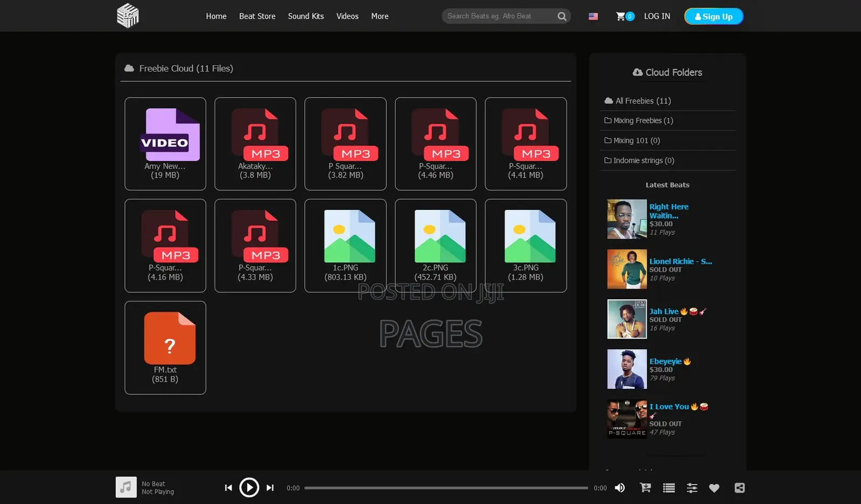Open the FM.txt file
861x504 pixels.
pyautogui.click(x=165, y=348)
